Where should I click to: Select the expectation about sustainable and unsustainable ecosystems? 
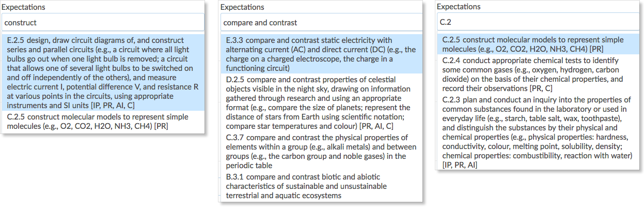point(321,186)
